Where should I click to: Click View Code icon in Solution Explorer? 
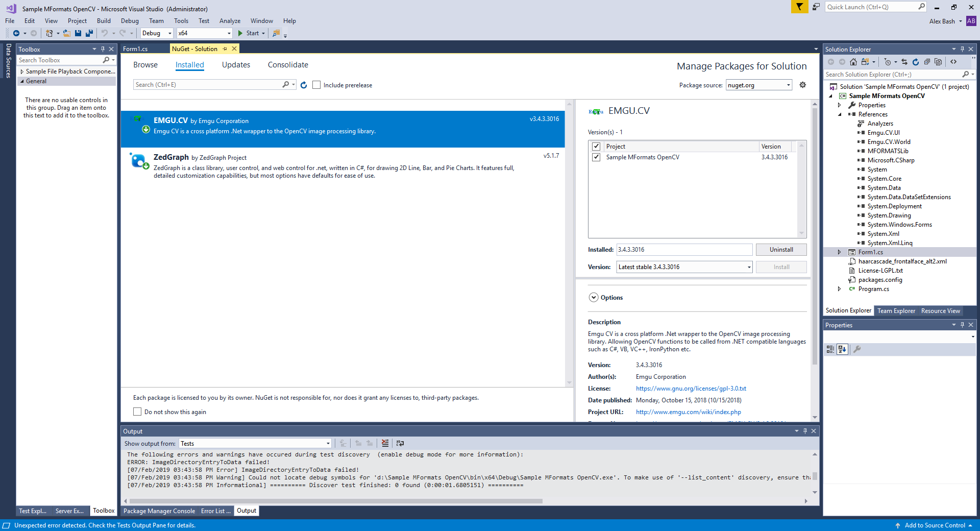(953, 62)
